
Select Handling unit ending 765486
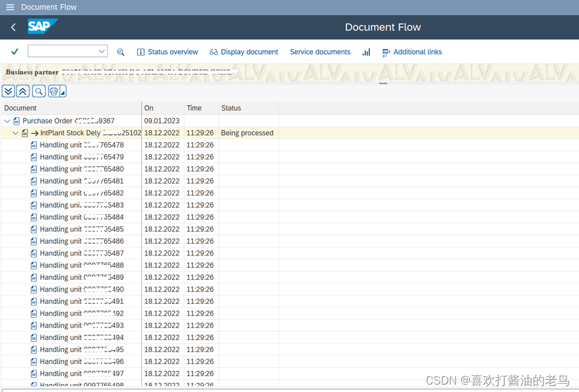pos(82,241)
